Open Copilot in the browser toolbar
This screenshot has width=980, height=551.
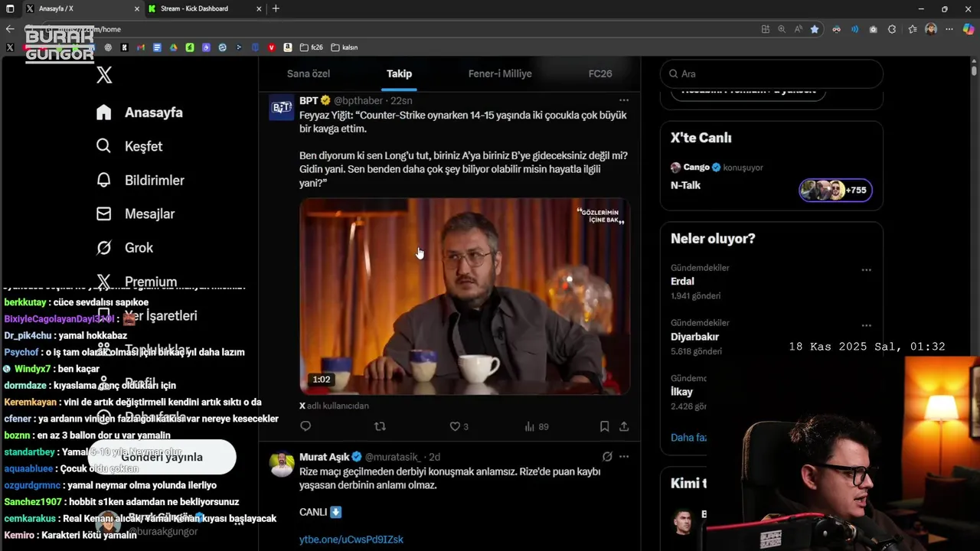click(969, 29)
